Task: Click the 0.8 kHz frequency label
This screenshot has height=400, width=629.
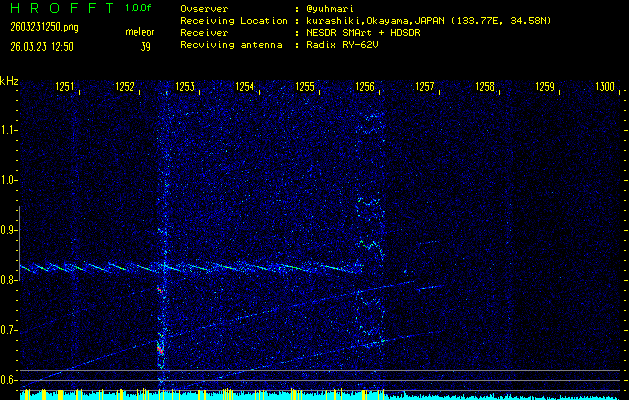Action: 7,280
